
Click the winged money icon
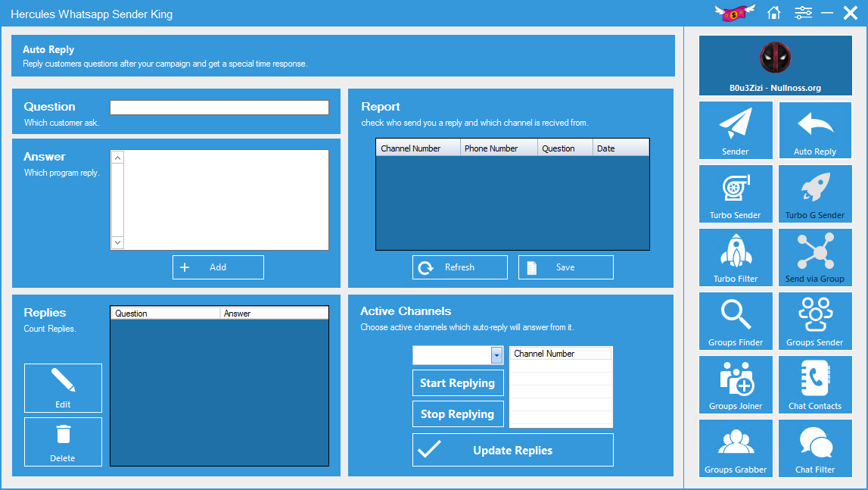point(735,13)
